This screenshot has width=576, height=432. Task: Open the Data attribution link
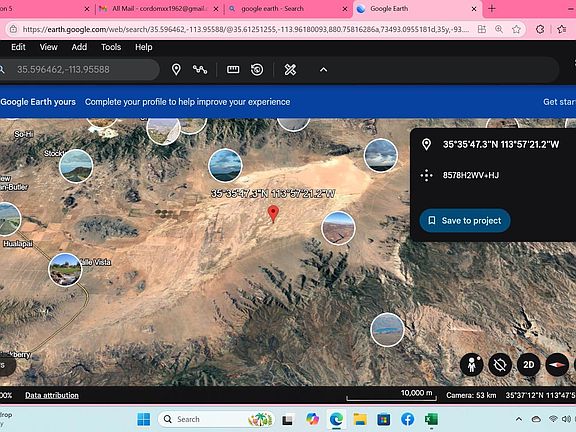(52, 395)
